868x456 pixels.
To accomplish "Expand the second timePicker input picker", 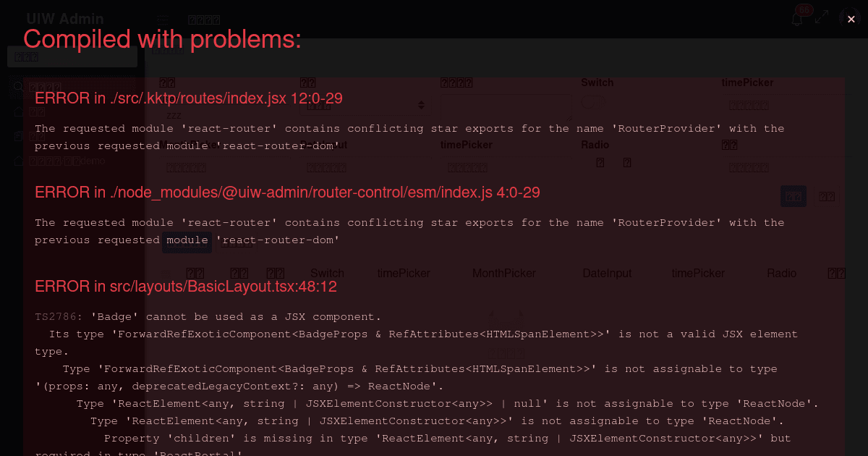I will tap(467, 166).
